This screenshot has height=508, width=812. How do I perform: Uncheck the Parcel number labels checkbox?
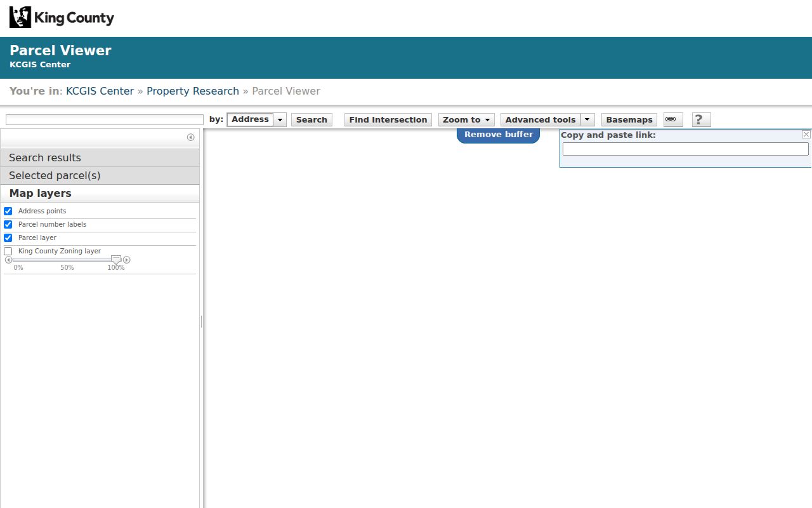(x=8, y=224)
